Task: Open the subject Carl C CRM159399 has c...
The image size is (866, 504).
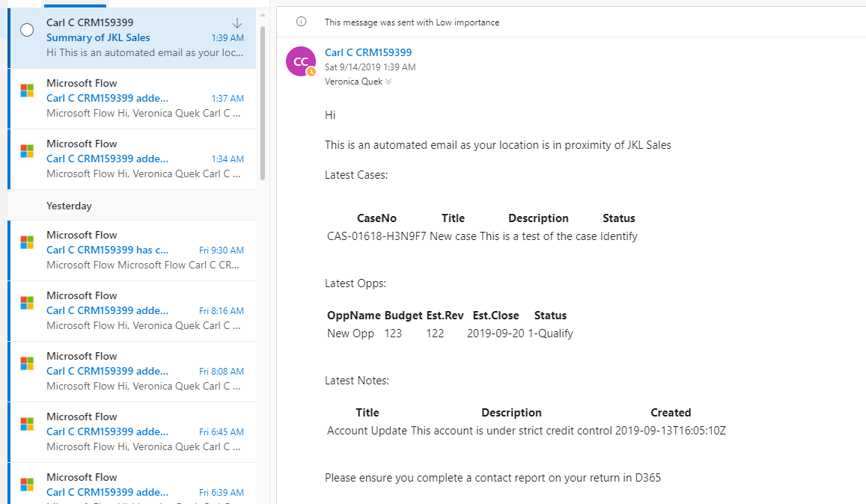Action: coord(107,250)
